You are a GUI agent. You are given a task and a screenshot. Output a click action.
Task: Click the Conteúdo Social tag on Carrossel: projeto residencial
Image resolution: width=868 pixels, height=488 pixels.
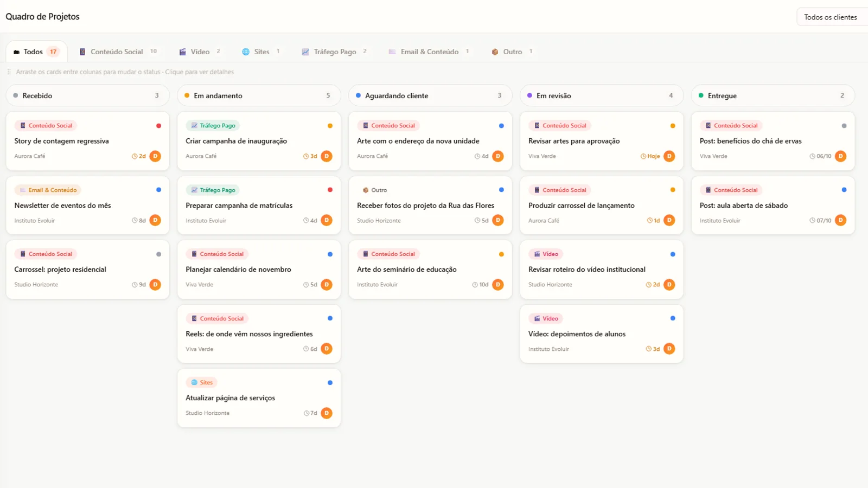point(46,254)
